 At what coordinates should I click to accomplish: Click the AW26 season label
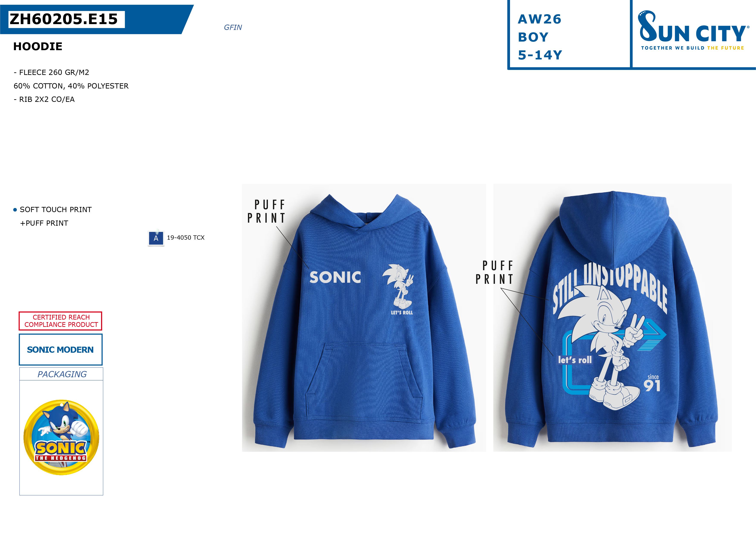[x=540, y=19]
